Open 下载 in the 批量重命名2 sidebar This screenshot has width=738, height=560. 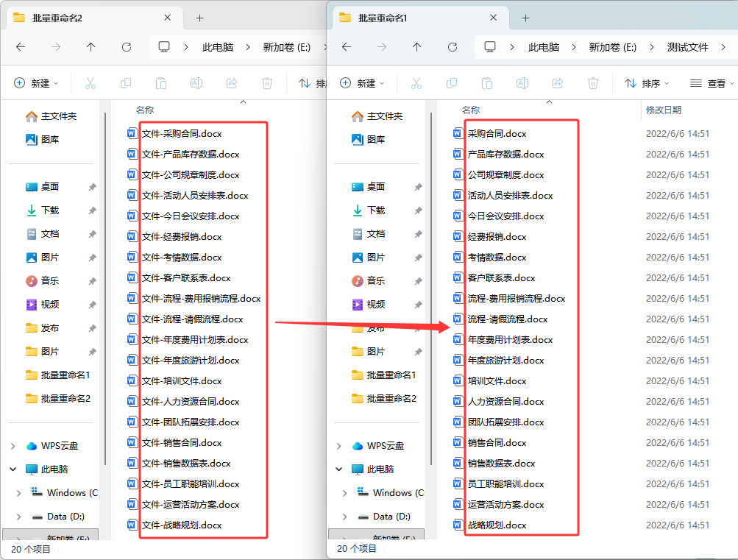(x=49, y=210)
